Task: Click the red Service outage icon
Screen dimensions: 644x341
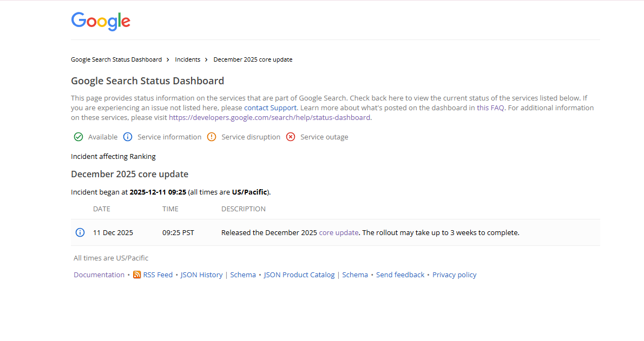Action: [x=291, y=137]
